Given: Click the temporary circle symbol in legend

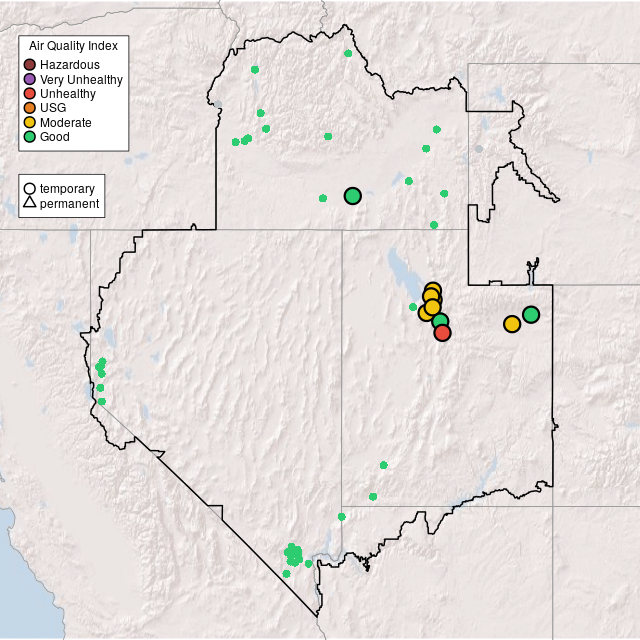Looking at the screenshot, I should tap(30, 189).
